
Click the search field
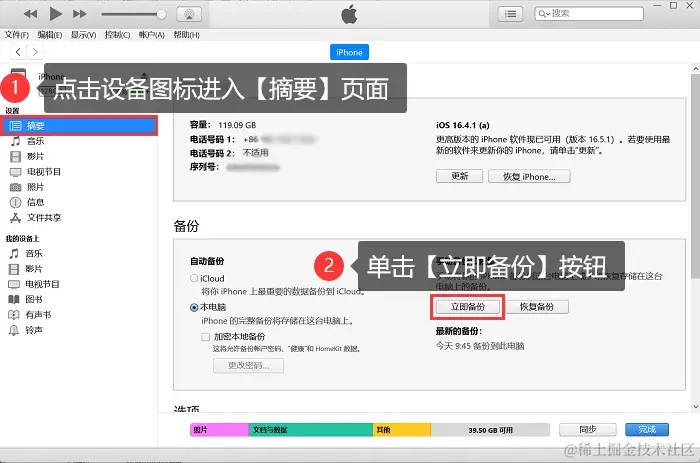pos(589,14)
